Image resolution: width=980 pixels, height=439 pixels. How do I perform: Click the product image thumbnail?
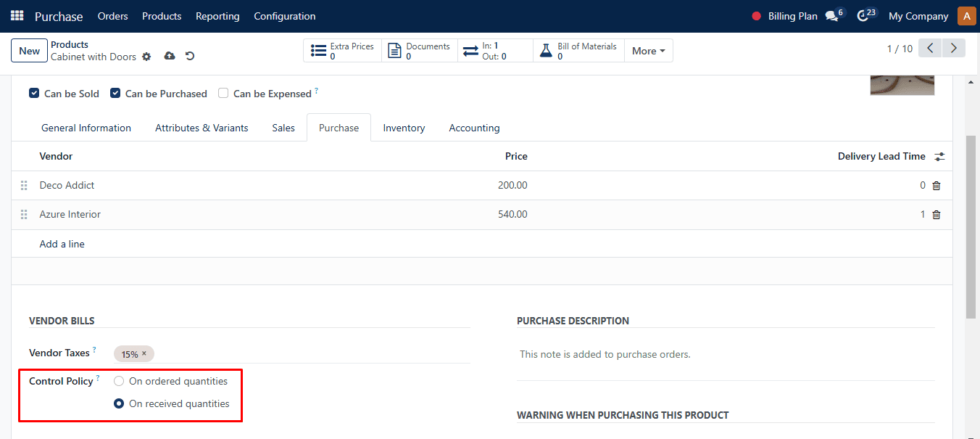[x=902, y=85]
